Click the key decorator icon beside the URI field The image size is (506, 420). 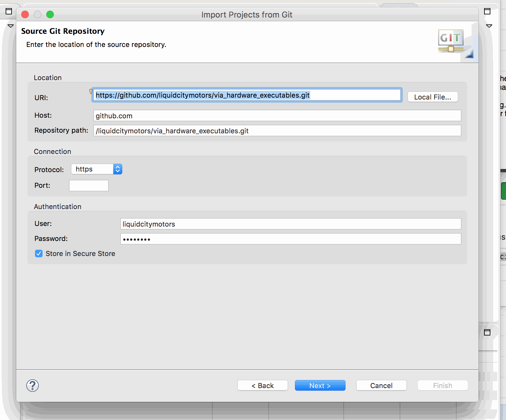click(x=91, y=91)
